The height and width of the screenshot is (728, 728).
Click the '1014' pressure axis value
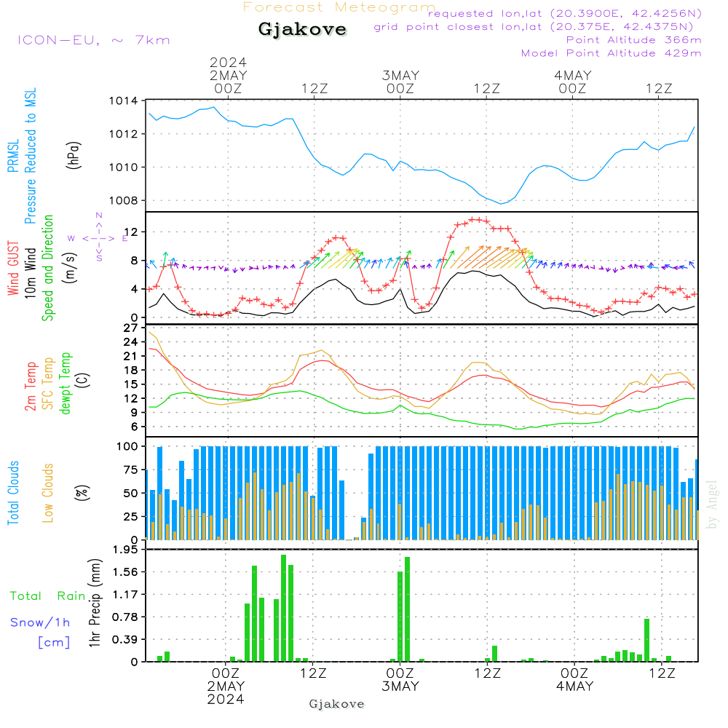click(x=124, y=100)
